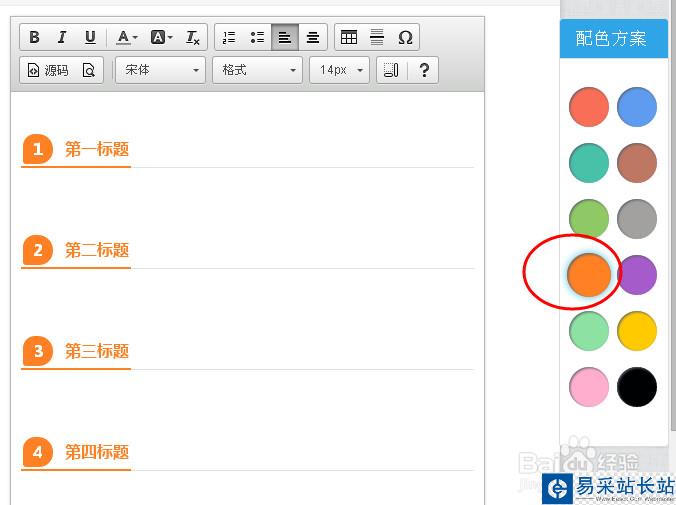Click the 第三标题 heading text
676x505 pixels.
pyautogui.click(x=97, y=351)
